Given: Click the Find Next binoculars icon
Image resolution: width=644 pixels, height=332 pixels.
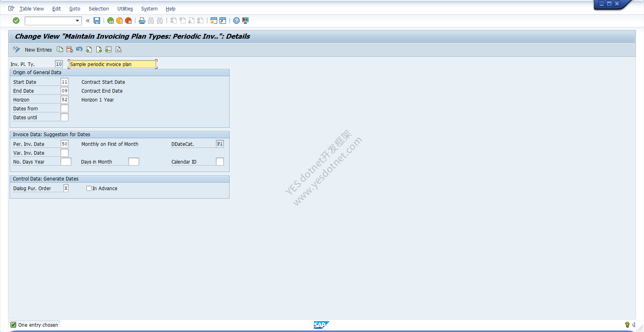Looking at the screenshot, I should pos(160,21).
